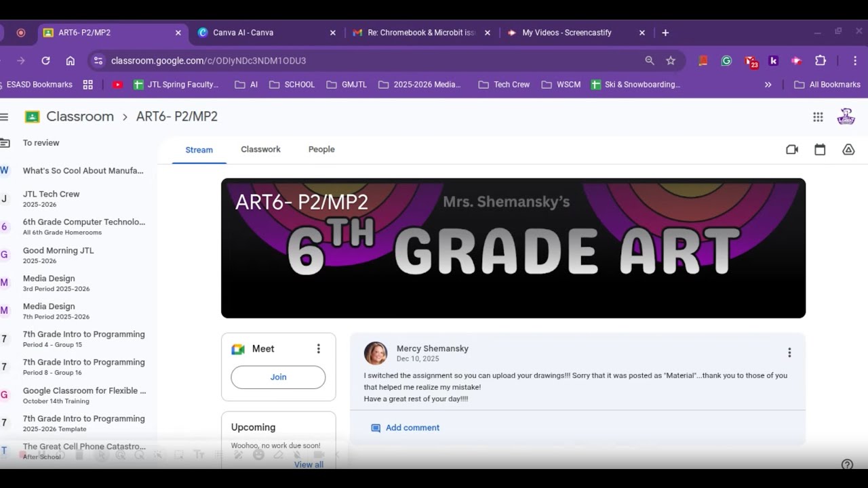This screenshot has width=868, height=488.
Task: Open the Gmail checker extension with 23 badge
Action: (x=751, y=61)
